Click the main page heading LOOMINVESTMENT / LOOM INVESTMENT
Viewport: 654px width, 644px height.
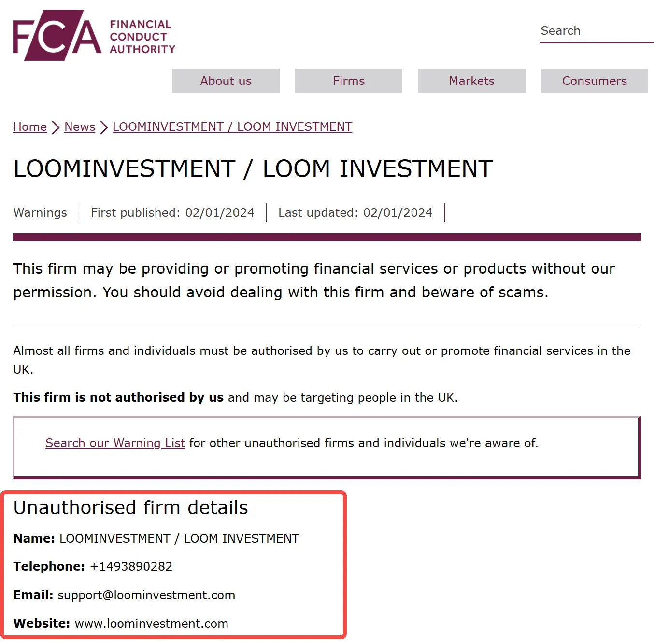coord(253,169)
